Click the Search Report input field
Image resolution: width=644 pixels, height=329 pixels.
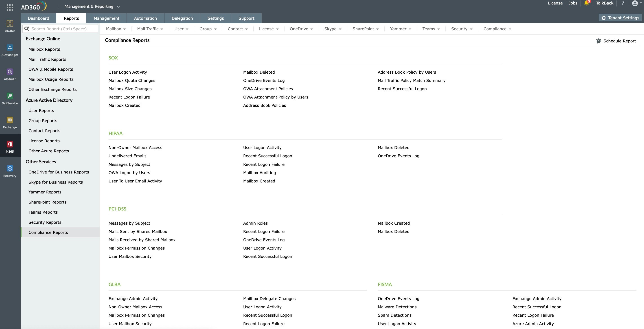click(63, 29)
